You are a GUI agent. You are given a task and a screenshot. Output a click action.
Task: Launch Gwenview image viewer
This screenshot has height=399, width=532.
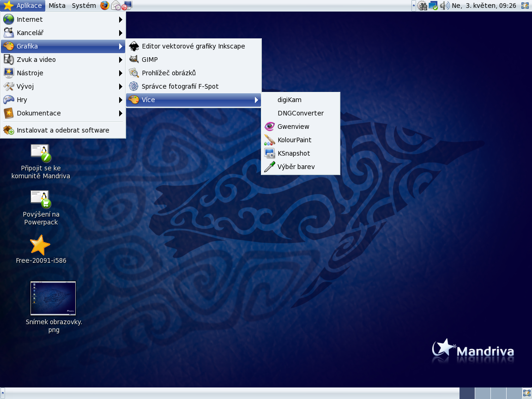click(301, 127)
